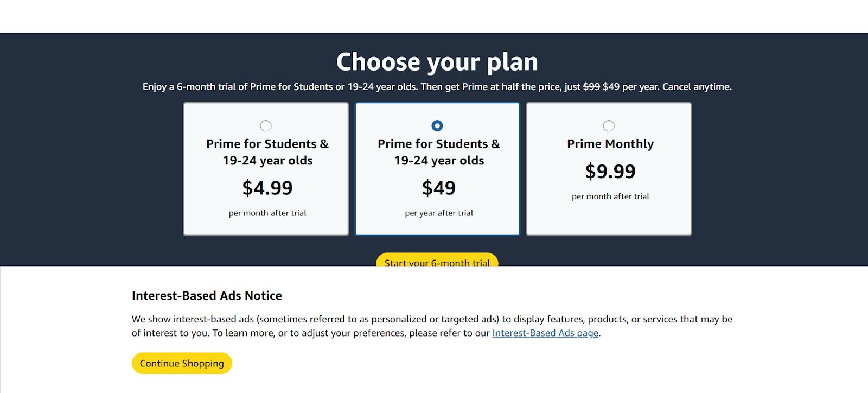
Task: Click the $4.99 price text
Action: [x=267, y=188]
